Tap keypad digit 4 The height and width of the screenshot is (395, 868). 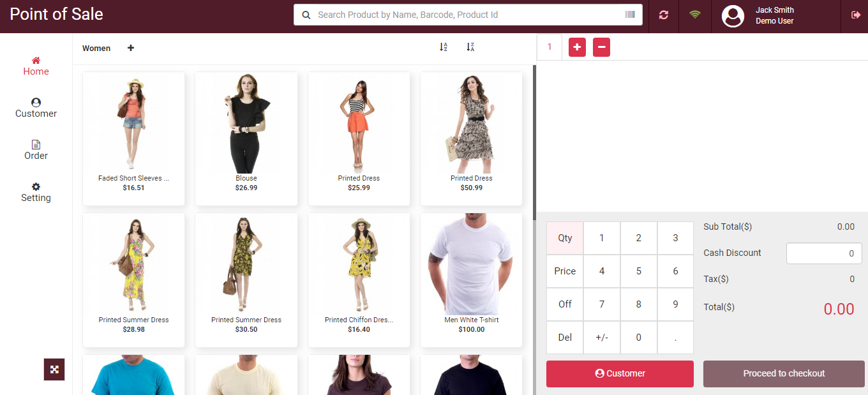(602, 271)
